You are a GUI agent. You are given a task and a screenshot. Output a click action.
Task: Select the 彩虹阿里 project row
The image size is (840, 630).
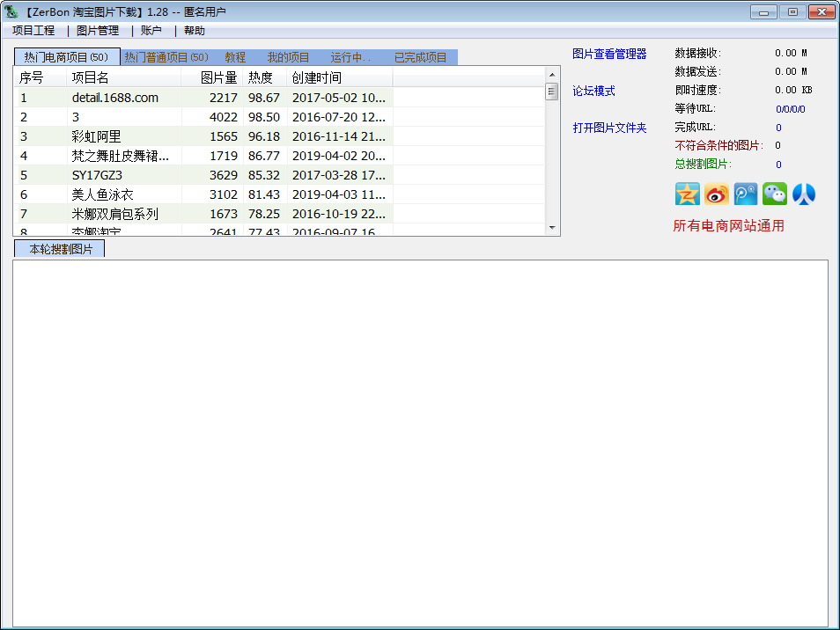[x=203, y=136]
